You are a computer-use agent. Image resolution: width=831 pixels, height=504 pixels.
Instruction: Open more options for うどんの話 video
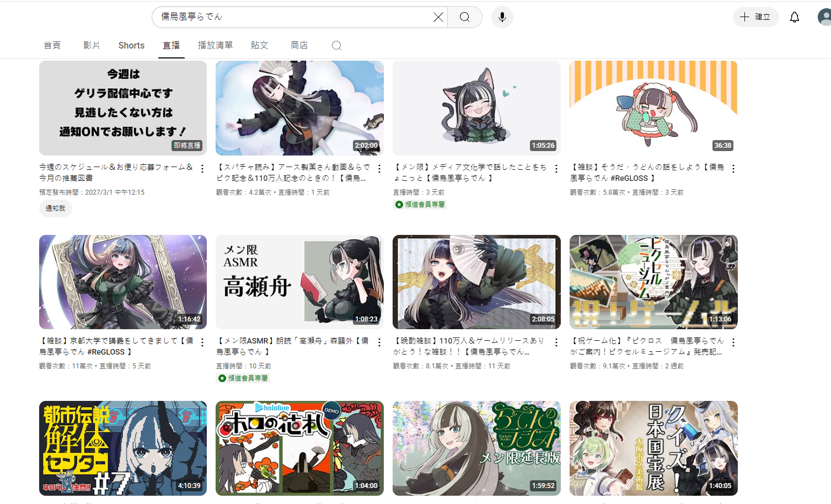click(x=733, y=169)
